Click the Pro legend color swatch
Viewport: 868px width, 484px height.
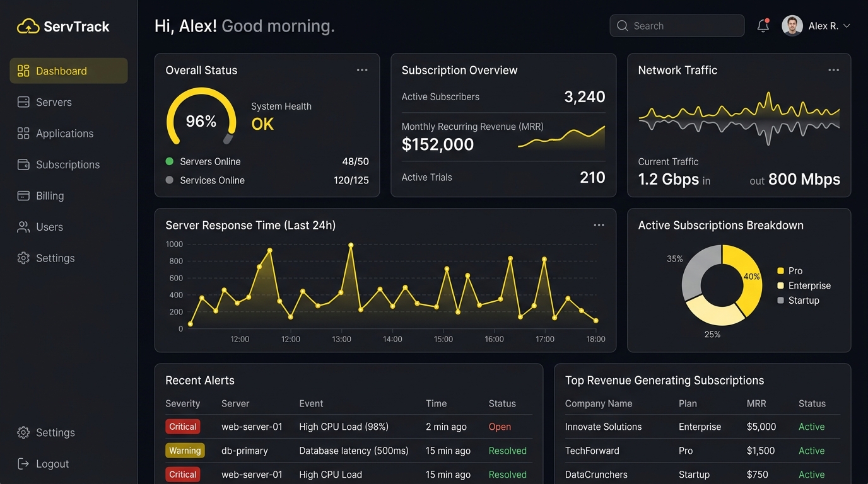[780, 271]
